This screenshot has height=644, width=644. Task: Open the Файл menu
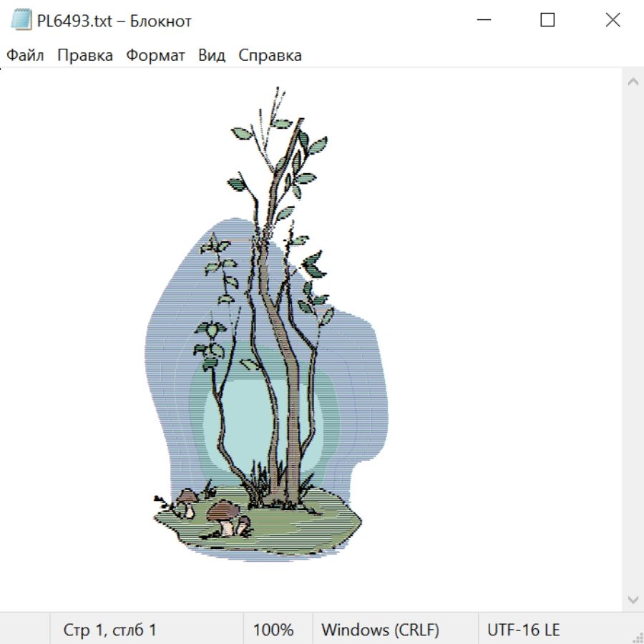coord(25,55)
